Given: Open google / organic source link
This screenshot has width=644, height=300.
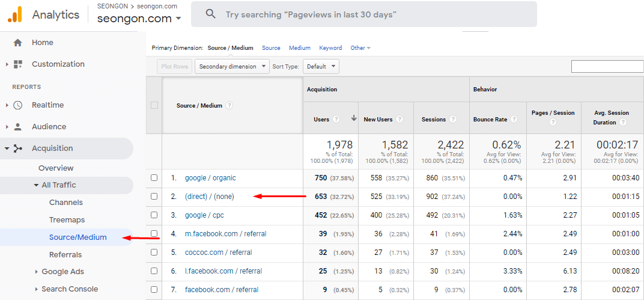Looking at the screenshot, I should (x=210, y=178).
